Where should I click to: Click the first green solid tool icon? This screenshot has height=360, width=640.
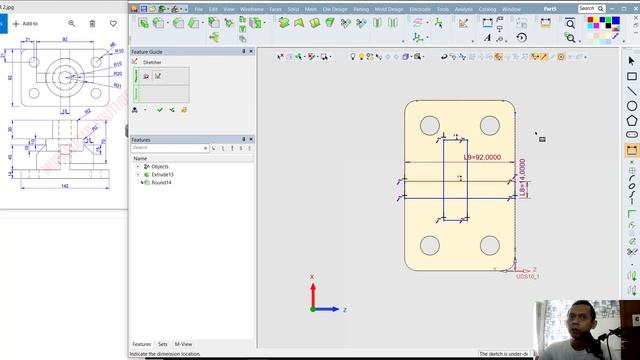pyautogui.click(x=143, y=23)
